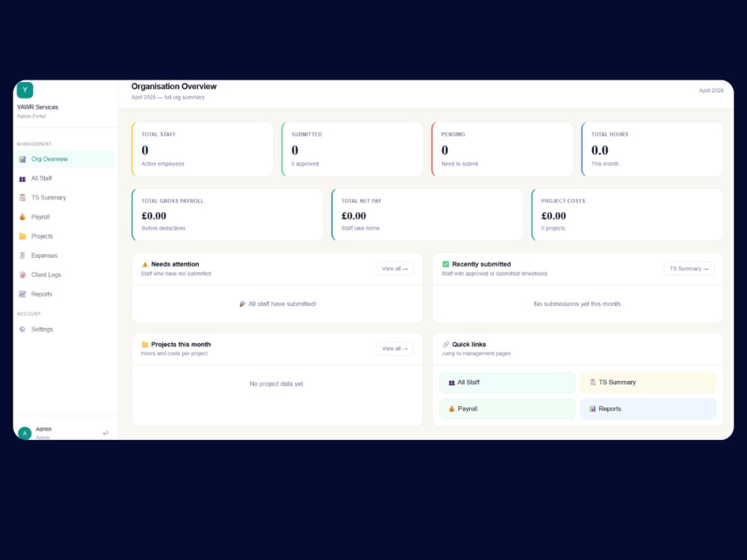Click the 'No submissions yet this month.' text
This screenshot has width=747, height=560.
pos(577,304)
